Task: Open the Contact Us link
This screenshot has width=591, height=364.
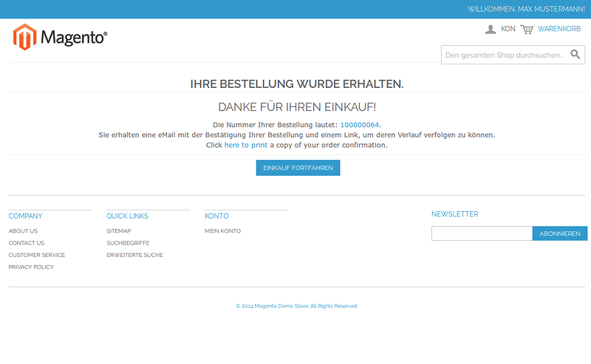Action: tap(27, 243)
